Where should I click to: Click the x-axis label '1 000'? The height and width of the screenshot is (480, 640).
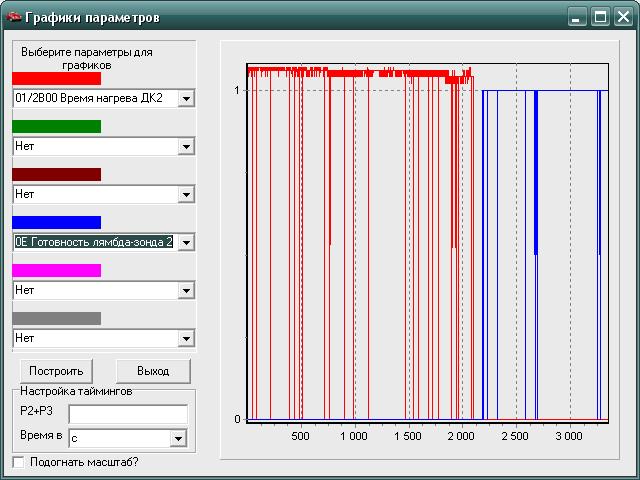click(354, 436)
